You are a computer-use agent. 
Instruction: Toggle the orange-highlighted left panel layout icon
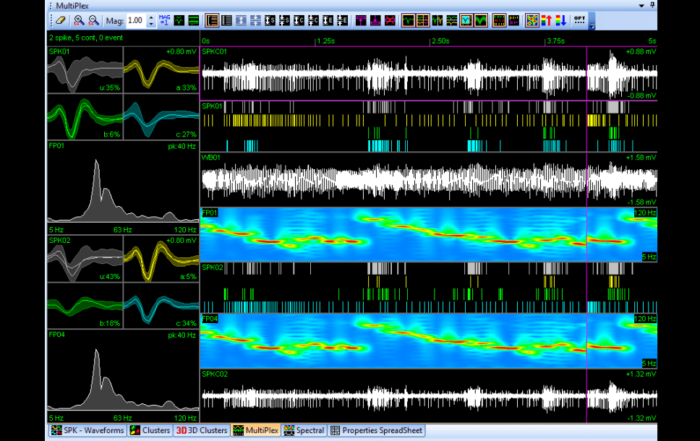pyautogui.click(x=212, y=21)
